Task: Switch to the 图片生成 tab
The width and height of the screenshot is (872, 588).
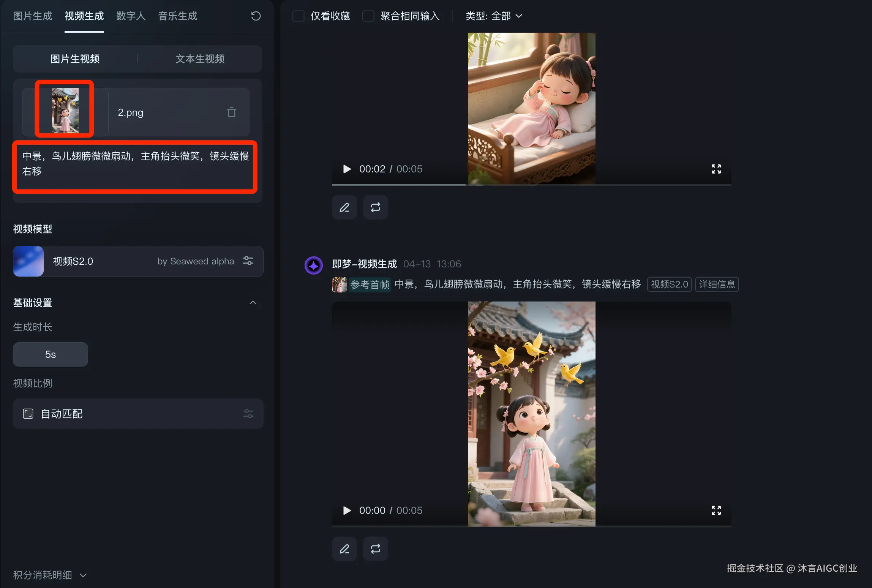Action: point(33,16)
